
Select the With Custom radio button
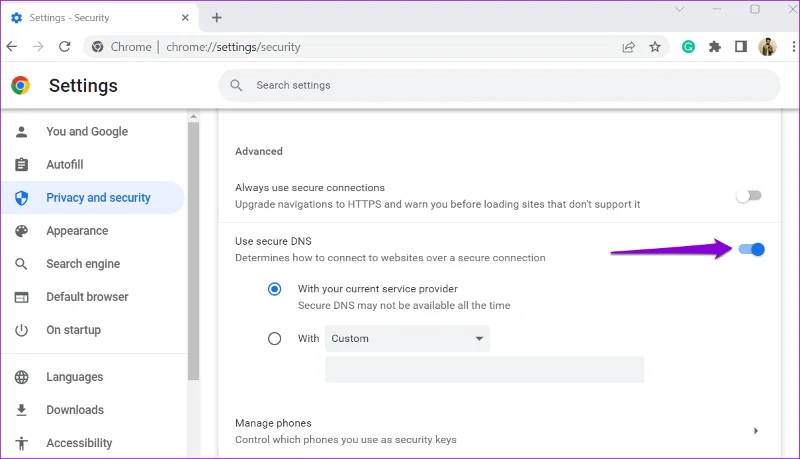(274, 339)
